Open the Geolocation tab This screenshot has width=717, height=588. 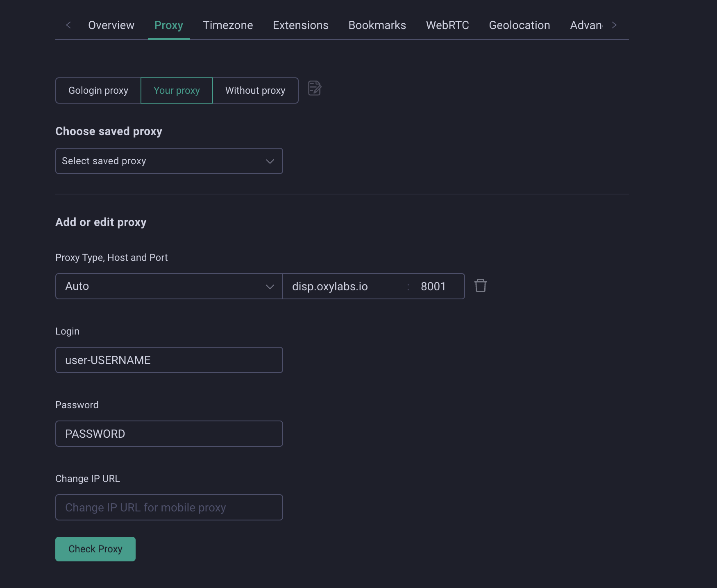pyautogui.click(x=519, y=25)
